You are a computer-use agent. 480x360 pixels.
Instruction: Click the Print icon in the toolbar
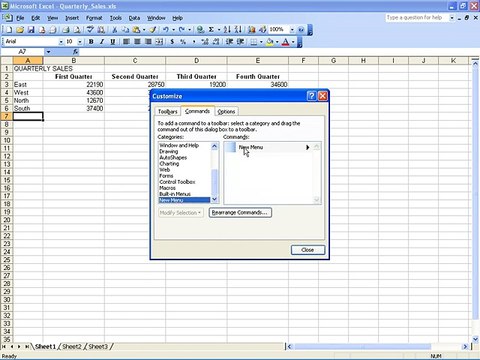(66, 30)
